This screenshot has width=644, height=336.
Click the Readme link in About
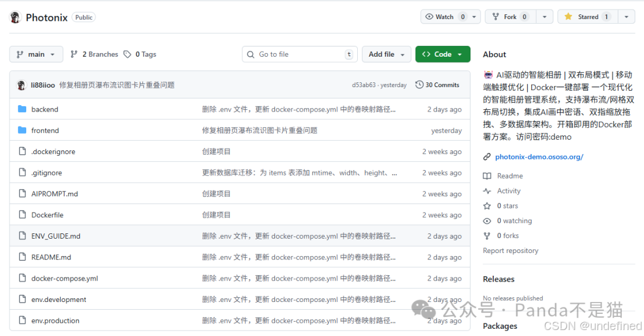click(510, 175)
